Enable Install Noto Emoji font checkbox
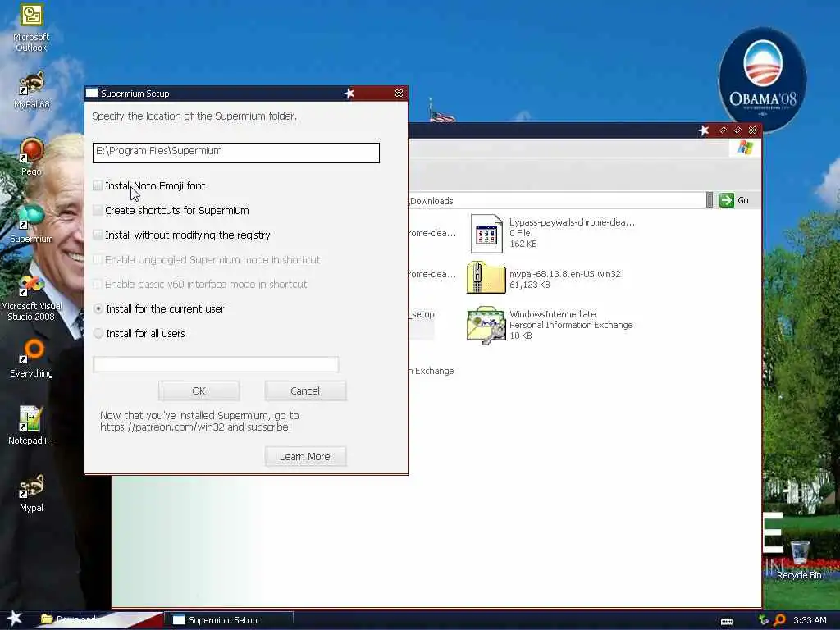 (98, 185)
